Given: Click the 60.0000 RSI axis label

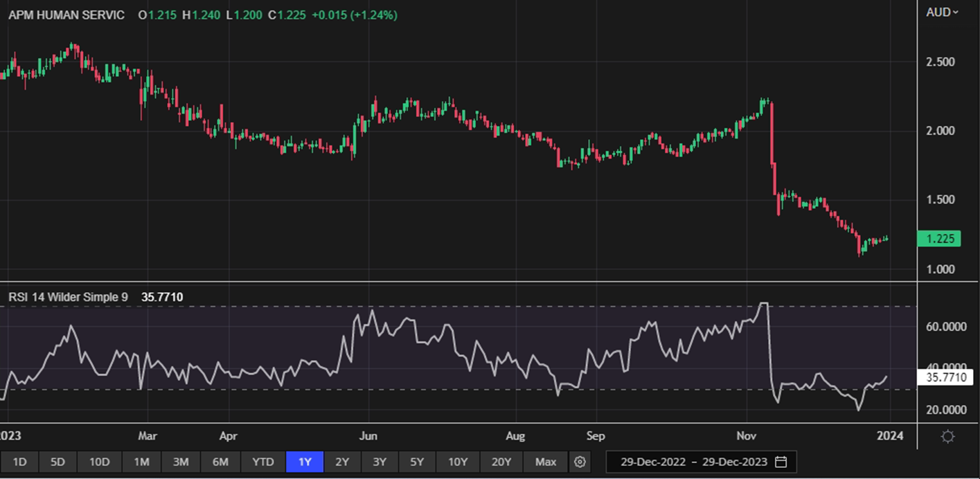Looking at the screenshot, I should tap(945, 326).
